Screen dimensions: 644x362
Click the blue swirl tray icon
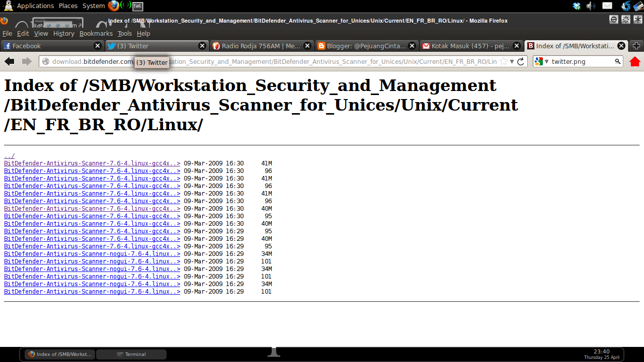[x=626, y=6]
